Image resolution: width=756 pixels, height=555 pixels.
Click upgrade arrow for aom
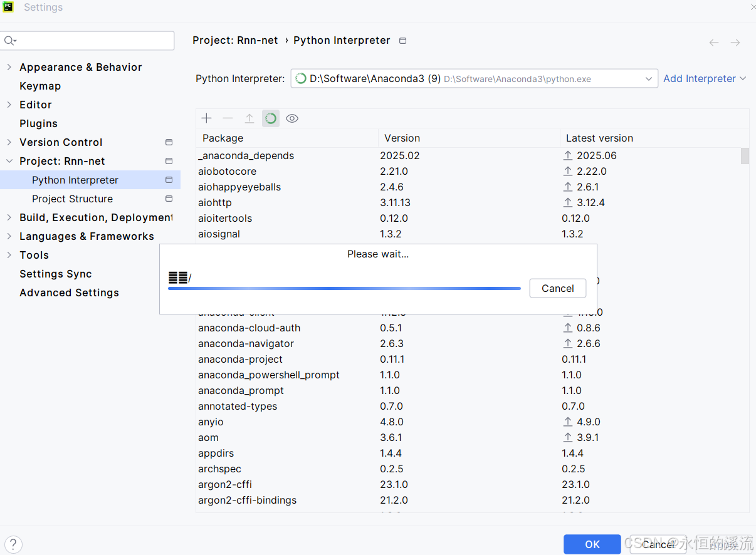pos(568,437)
